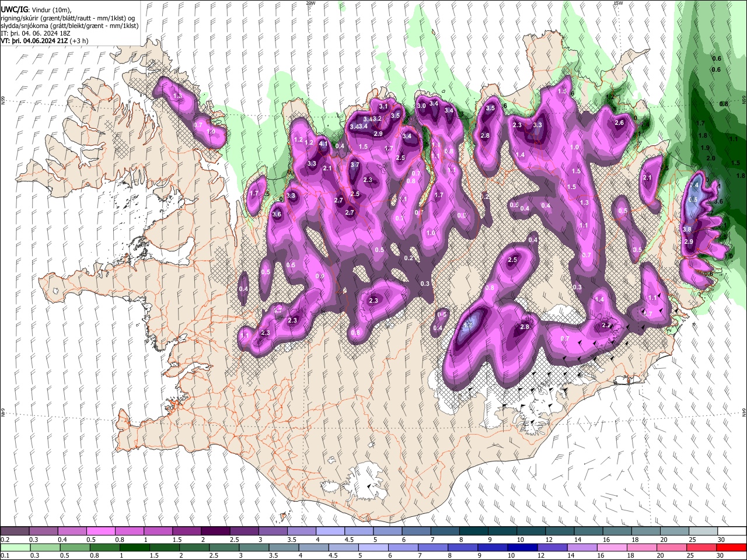
Task: Pick the bright pink swatch between 0.5 and 0.8, upper row
Action: 100,531
